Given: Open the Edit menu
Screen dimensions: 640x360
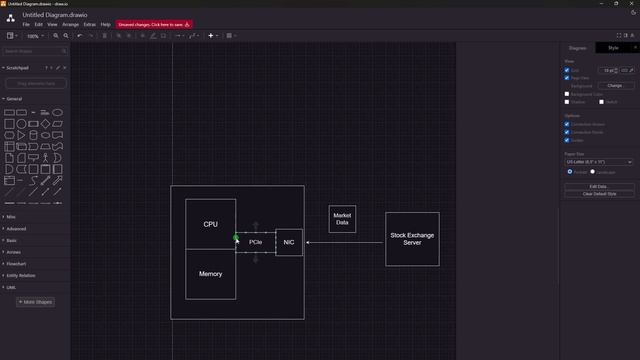Looking at the screenshot, I should 38,24.
